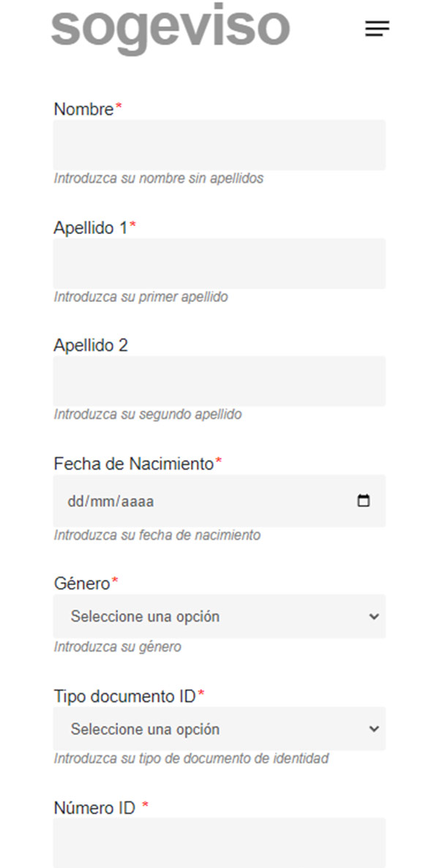The width and height of the screenshot is (439, 868).
Task: Click the Número ID label
Action: point(95,808)
